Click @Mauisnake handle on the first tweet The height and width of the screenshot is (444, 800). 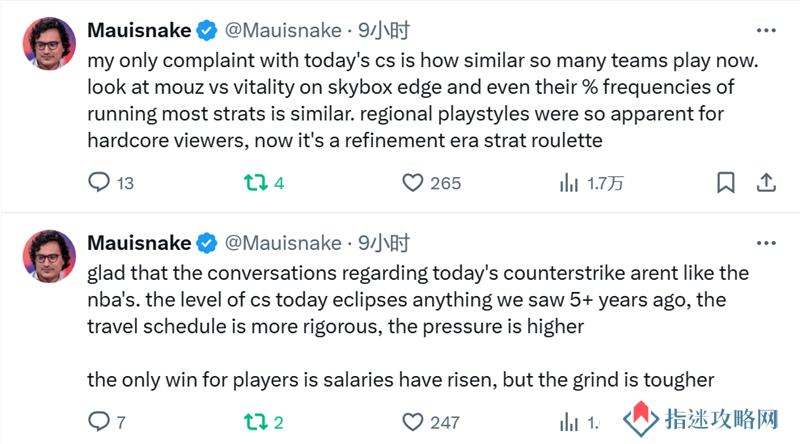(x=283, y=31)
